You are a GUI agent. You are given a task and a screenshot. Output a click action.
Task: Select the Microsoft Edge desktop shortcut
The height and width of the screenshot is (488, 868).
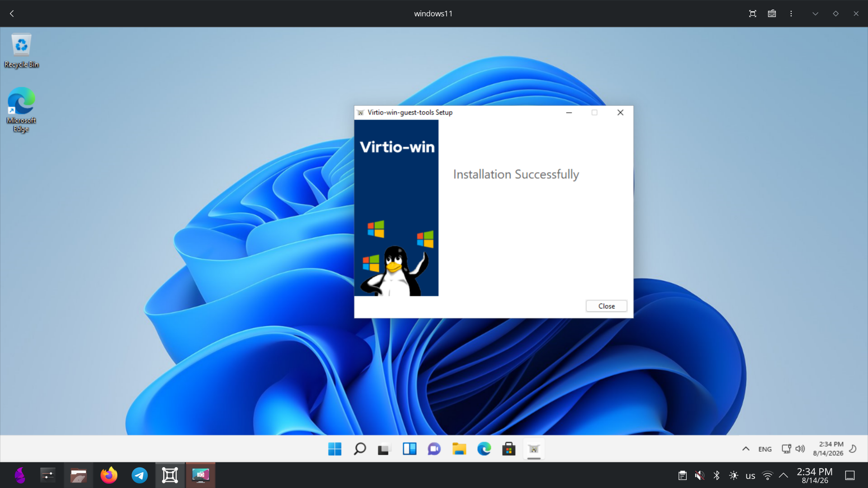(21, 110)
